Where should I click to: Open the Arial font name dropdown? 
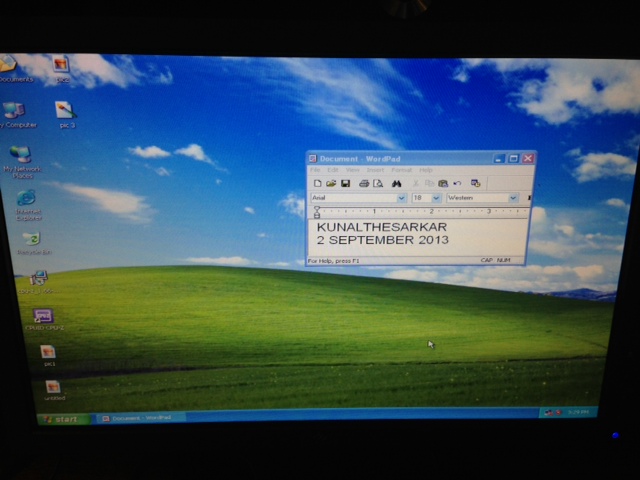(402, 198)
